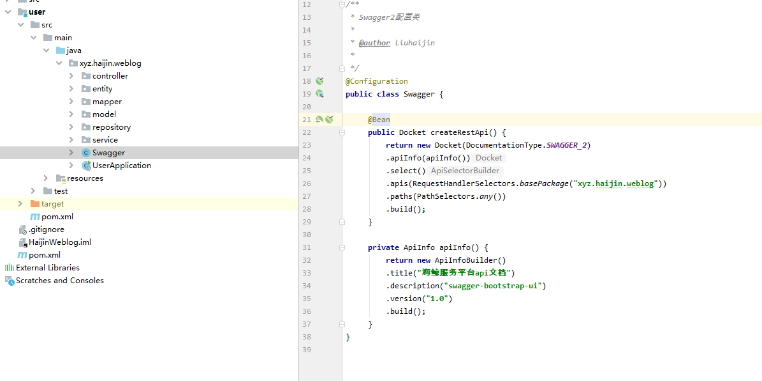Image resolution: width=762 pixels, height=381 pixels.
Task: Click fold end marker at line 29
Action: [x=342, y=222]
